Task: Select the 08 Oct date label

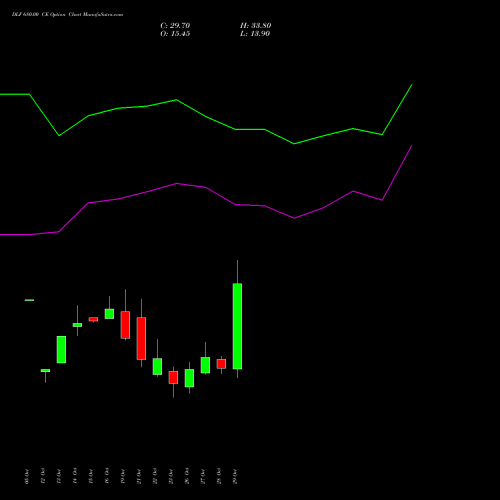Action: (x=27, y=476)
